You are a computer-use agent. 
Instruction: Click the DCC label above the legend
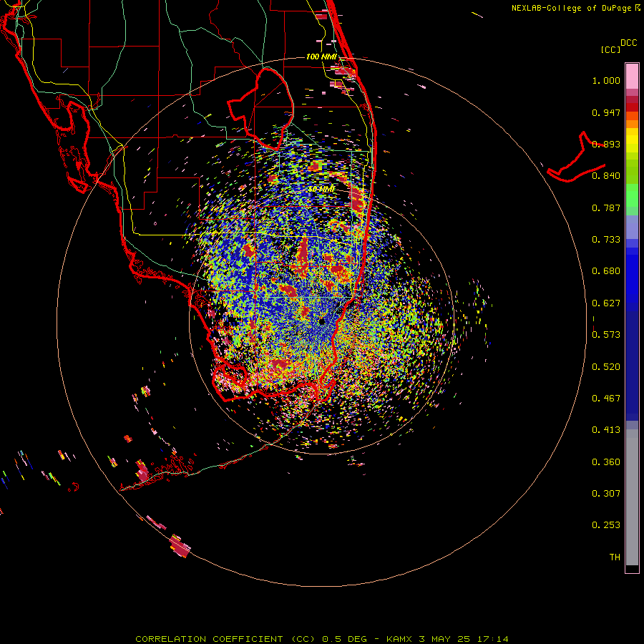(629, 43)
